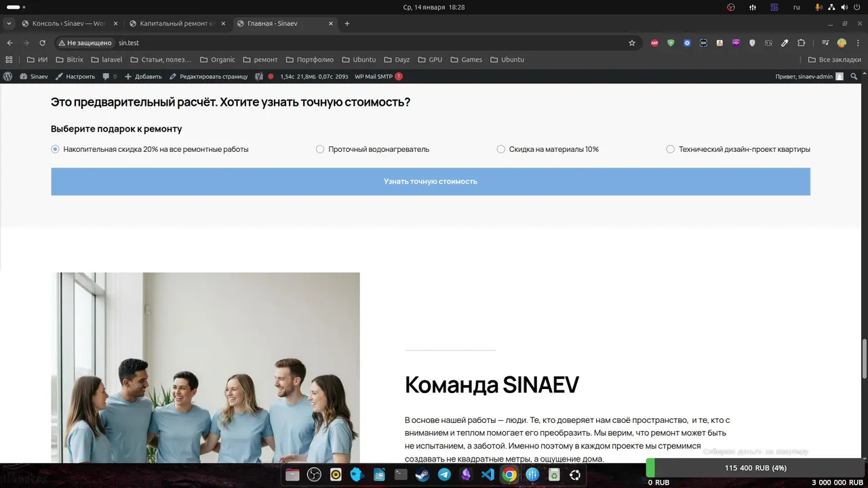Click the WordPress logo in the admin bar

[8, 77]
